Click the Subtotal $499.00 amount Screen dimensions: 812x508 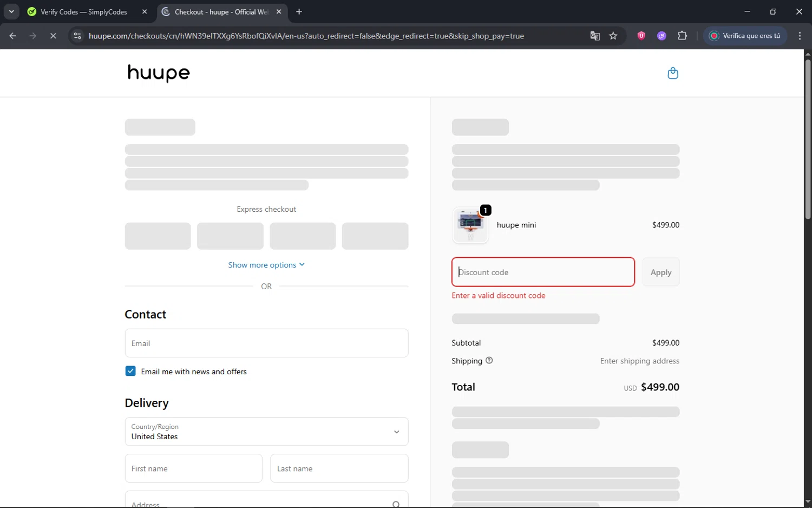tap(665, 343)
